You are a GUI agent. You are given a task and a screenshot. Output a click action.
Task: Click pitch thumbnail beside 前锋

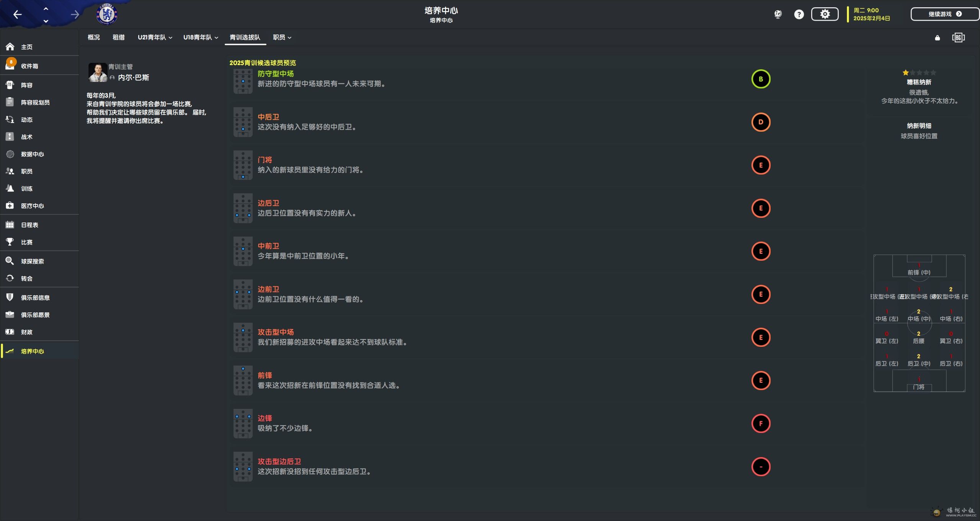243,381
